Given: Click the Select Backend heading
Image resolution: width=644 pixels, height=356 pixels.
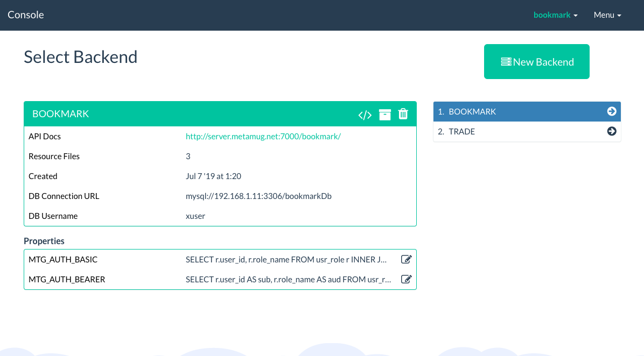Looking at the screenshot, I should [81, 57].
